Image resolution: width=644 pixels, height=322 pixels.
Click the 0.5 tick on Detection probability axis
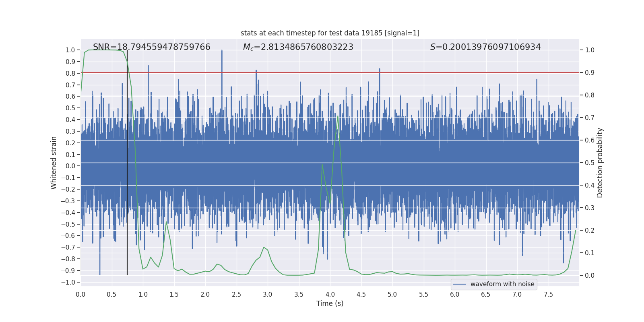pyautogui.click(x=590, y=163)
